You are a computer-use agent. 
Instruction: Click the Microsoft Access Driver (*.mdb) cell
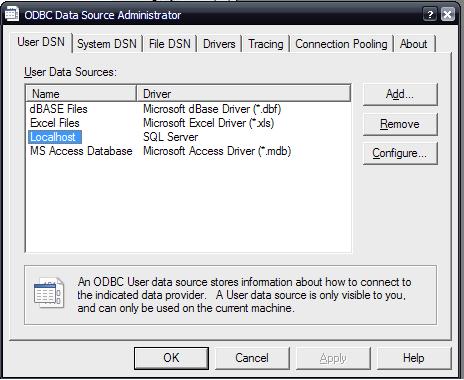point(217,151)
